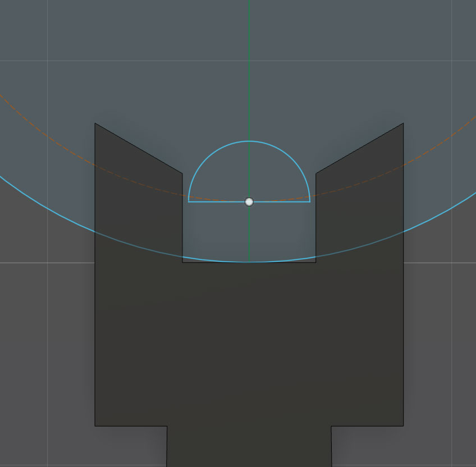Click the green vertical axis line
Image resolution: width=476 pixels, height=467 pixels.
(x=249, y=67)
